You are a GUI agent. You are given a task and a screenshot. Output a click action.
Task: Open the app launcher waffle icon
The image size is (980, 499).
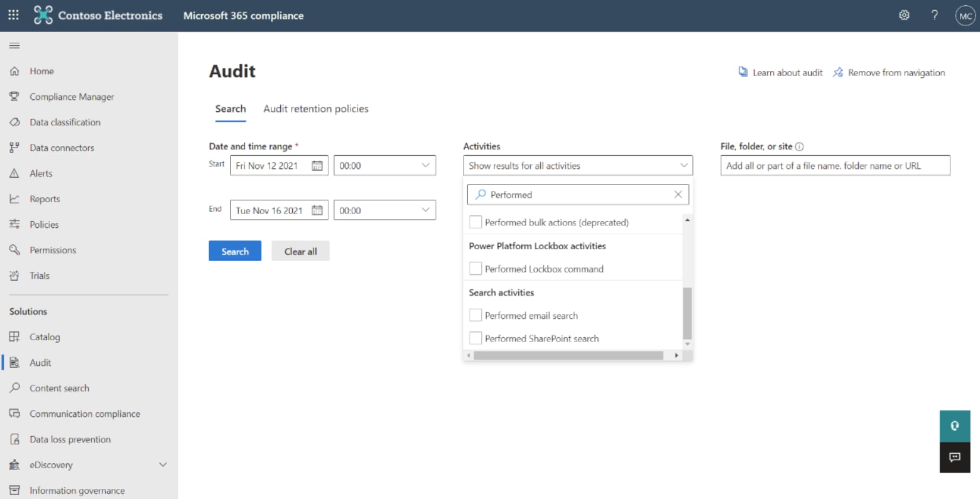[13, 15]
